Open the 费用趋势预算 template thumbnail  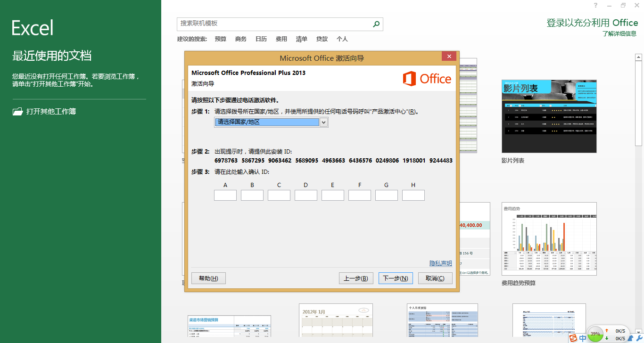549,239
